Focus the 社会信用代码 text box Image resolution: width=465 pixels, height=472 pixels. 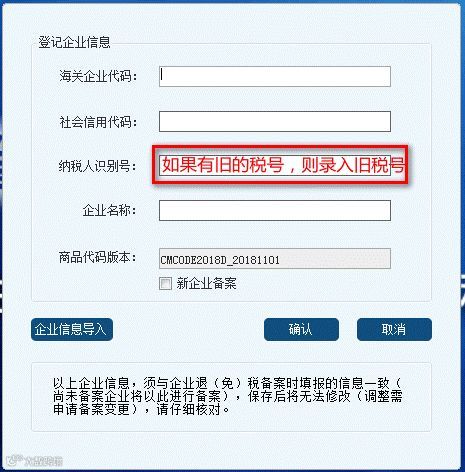[275, 121]
